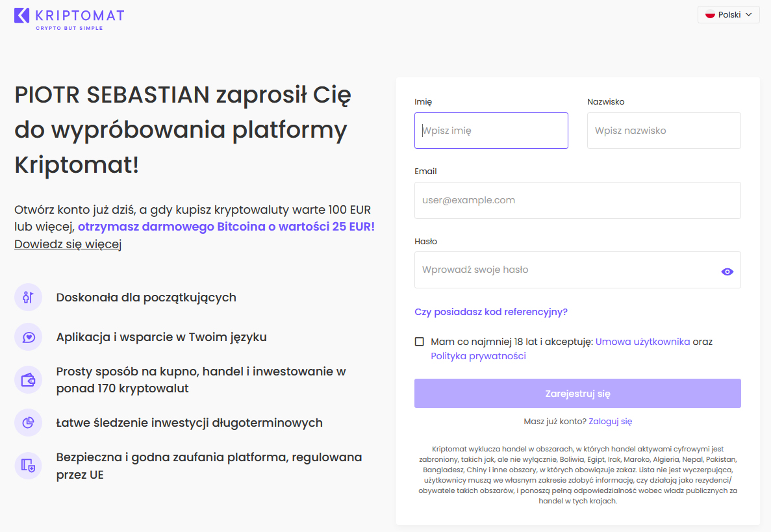Click into the Nazwisko field
771x532 pixels.
coord(664,131)
